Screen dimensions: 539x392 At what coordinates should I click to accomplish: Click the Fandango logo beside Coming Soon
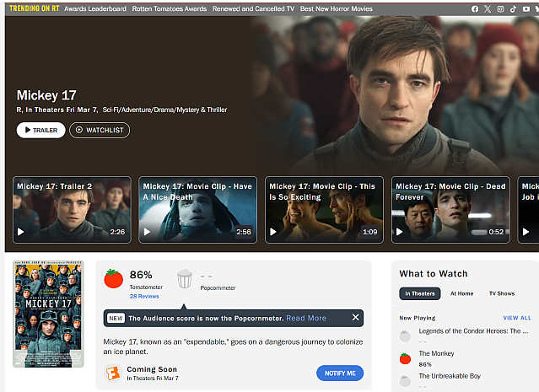coord(111,373)
